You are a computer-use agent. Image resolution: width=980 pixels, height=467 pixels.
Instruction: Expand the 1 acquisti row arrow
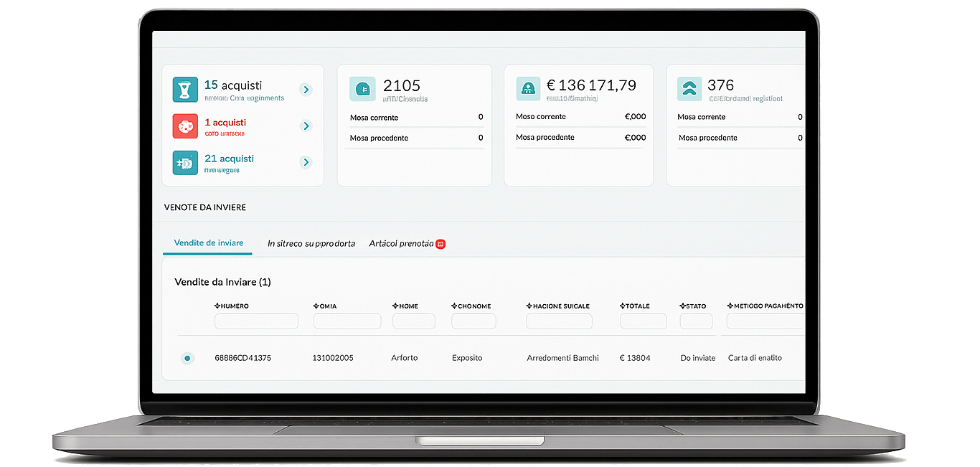(306, 126)
